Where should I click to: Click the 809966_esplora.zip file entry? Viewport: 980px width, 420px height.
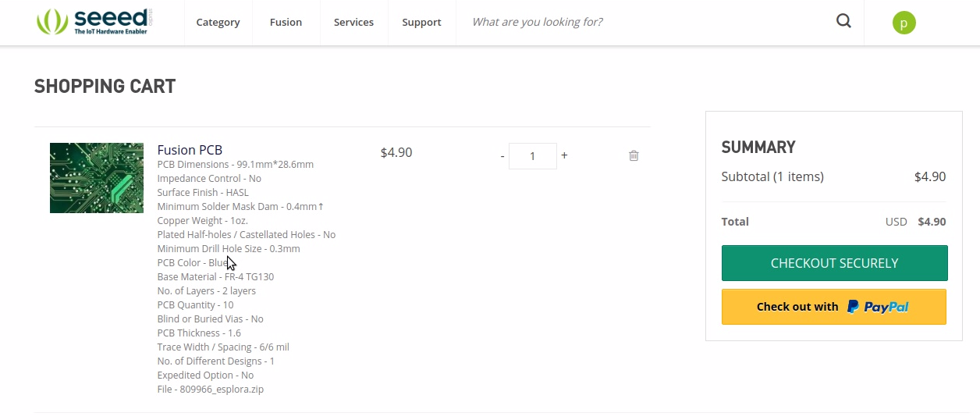pyautogui.click(x=211, y=389)
